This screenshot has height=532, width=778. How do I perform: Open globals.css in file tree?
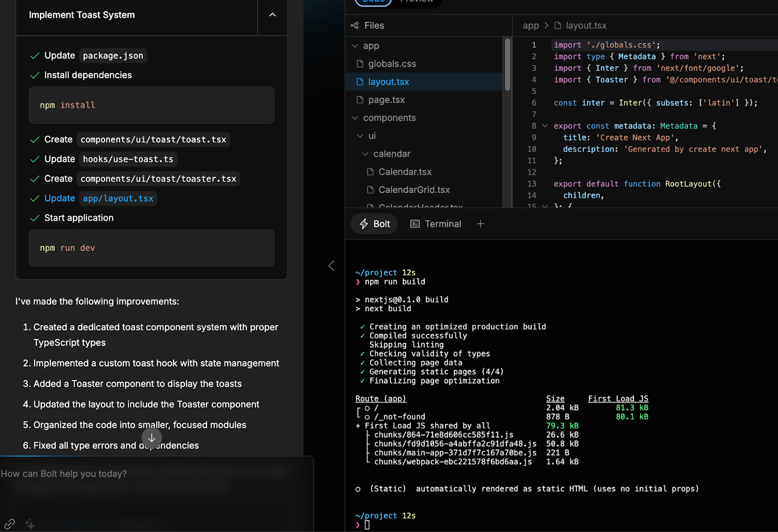coord(392,64)
